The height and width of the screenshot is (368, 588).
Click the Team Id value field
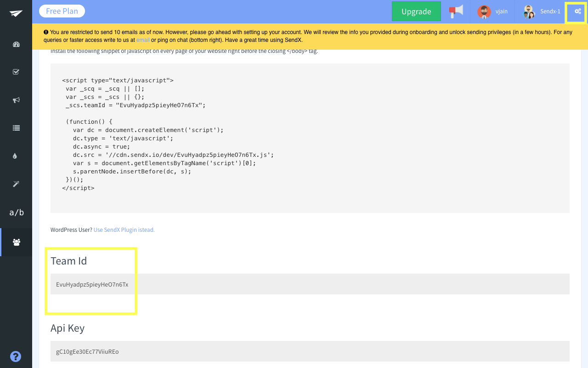coord(310,284)
